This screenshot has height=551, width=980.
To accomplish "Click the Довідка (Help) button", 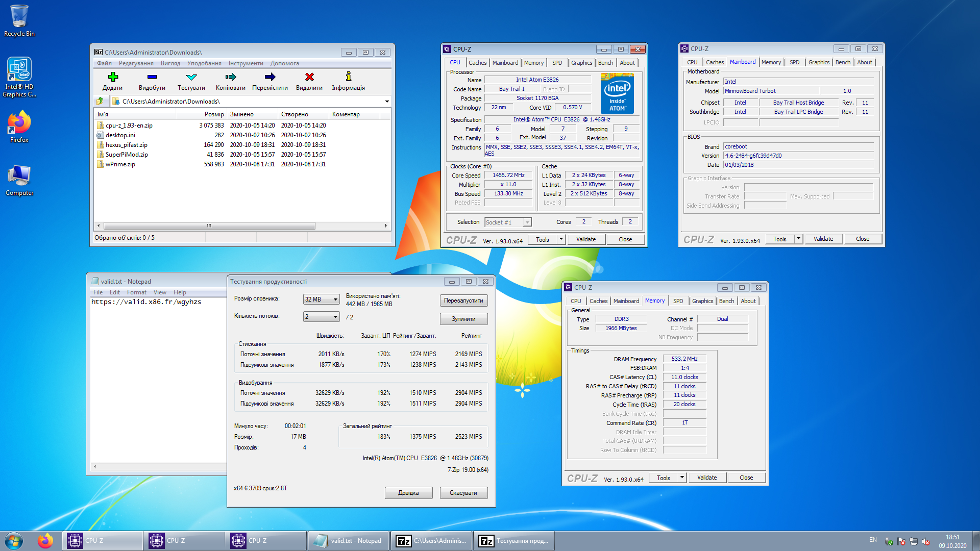I will click(x=408, y=493).
